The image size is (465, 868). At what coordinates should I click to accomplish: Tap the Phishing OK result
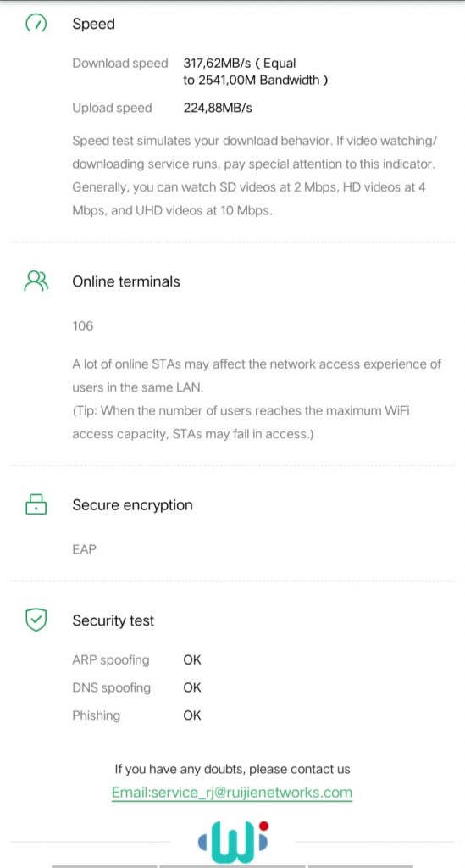coord(192,715)
